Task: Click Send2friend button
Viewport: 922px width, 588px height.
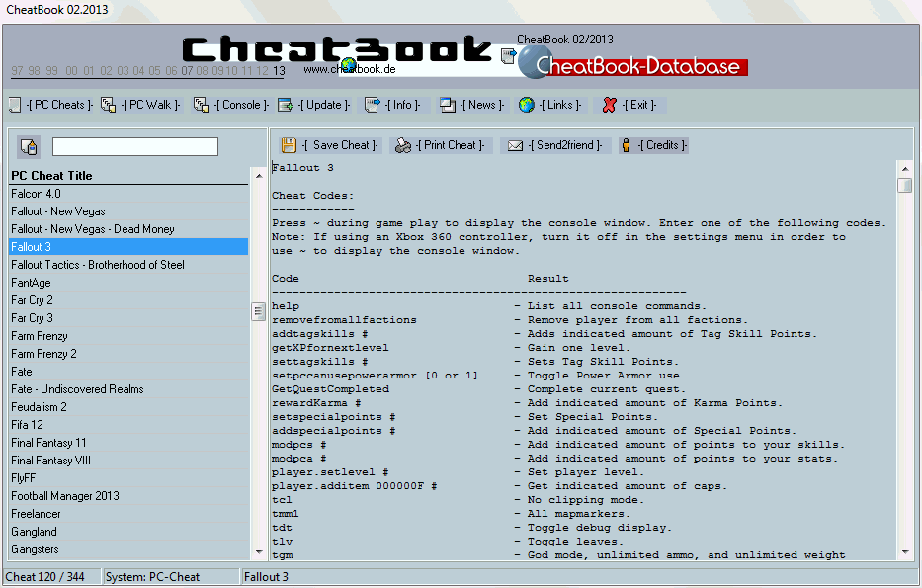Action: point(555,145)
